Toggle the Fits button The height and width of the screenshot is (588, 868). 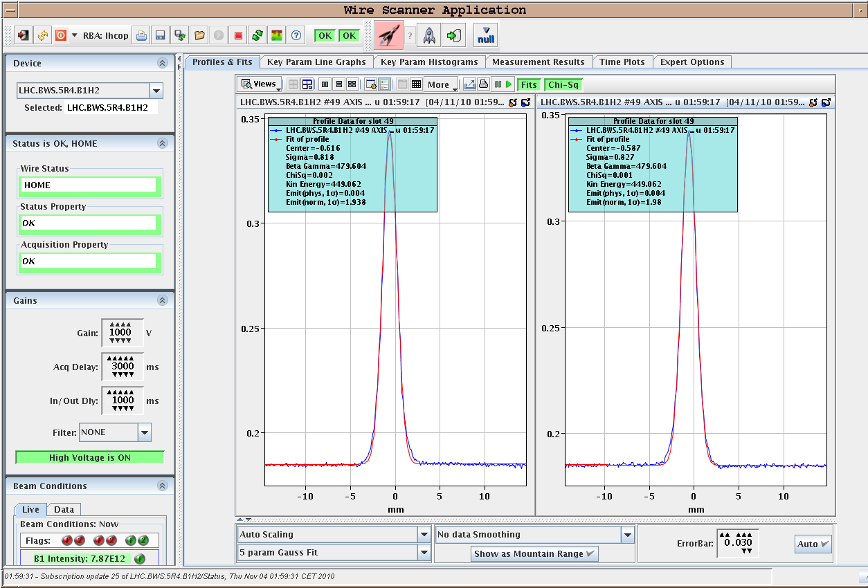[x=529, y=84]
